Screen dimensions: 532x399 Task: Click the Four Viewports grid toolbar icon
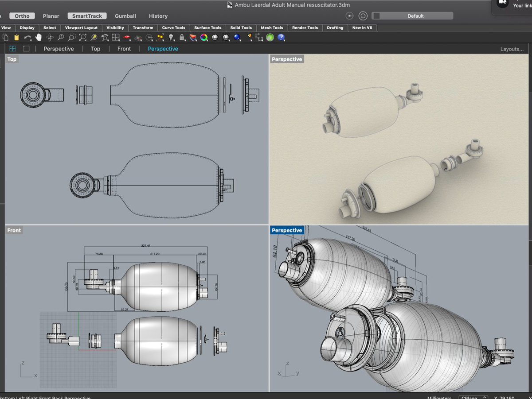click(116, 38)
